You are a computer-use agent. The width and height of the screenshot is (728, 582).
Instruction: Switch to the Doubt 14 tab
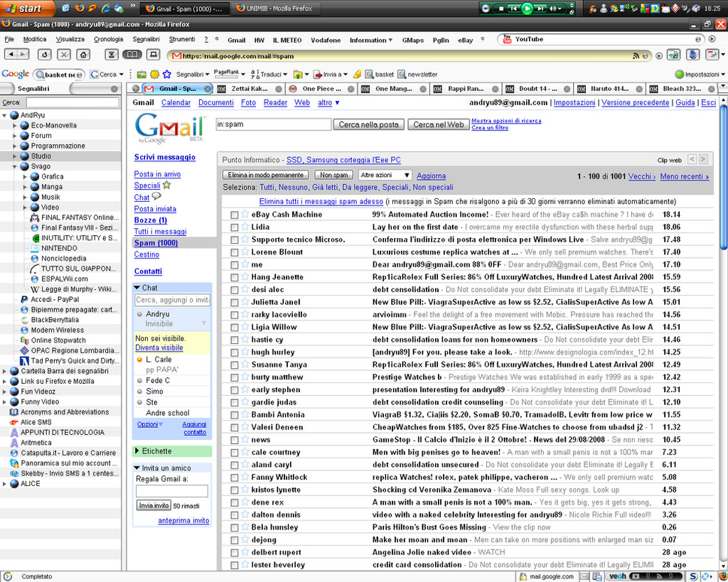pyautogui.click(x=537, y=89)
